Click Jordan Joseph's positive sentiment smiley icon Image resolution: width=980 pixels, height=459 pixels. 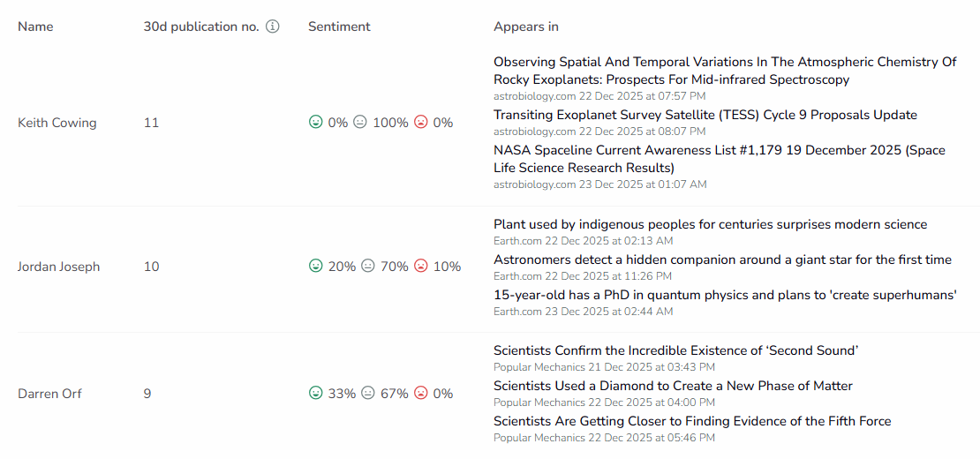click(315, 266)
